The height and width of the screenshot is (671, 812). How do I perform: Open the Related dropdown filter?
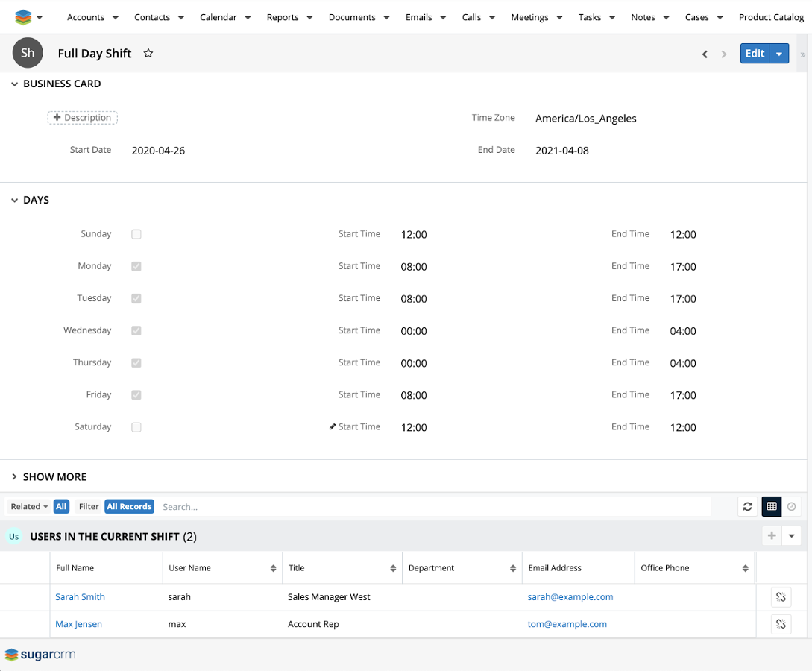coord(29,507)
